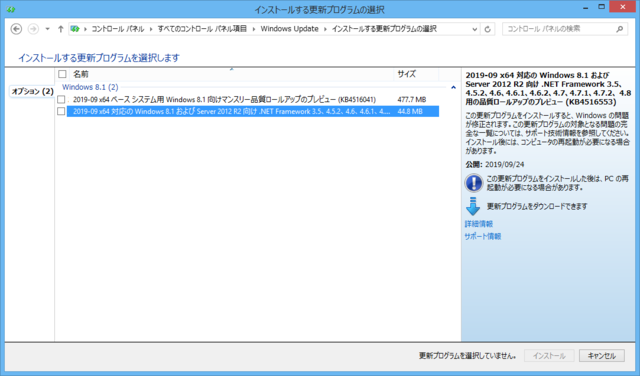Click インストールする更新プログラムの選択 breadcrumb
Screen dimensions: 640x376
[x=384, y=29]
